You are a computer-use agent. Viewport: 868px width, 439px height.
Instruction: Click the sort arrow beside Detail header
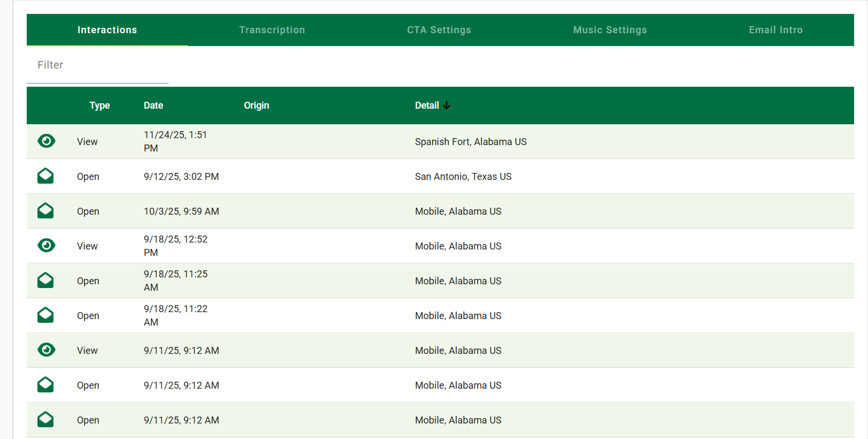(x=447, y=105)
